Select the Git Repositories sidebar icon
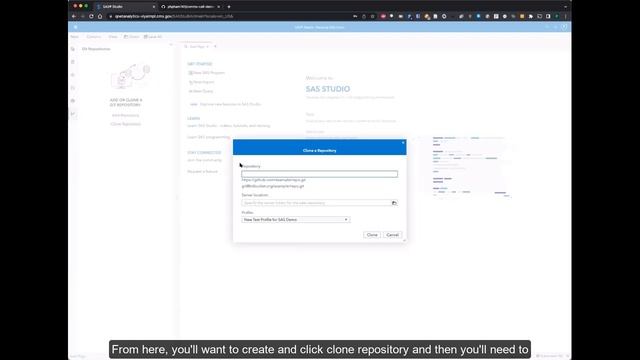 pyautogui.click(x=73, y=114)
